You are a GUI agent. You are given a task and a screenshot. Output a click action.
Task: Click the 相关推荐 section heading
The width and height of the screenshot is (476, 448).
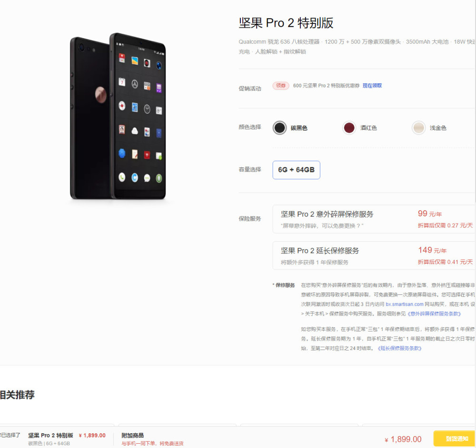pyautogui.click(x=17, y=395)
